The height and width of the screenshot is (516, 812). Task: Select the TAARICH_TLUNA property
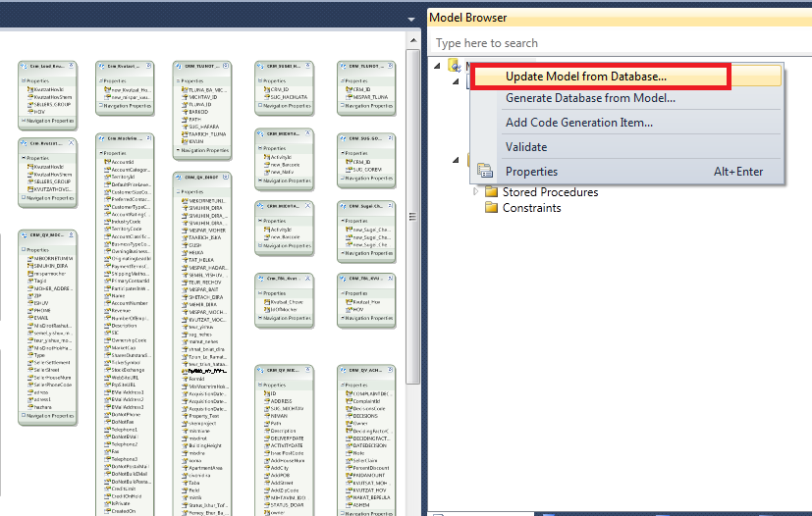point(207,134)
